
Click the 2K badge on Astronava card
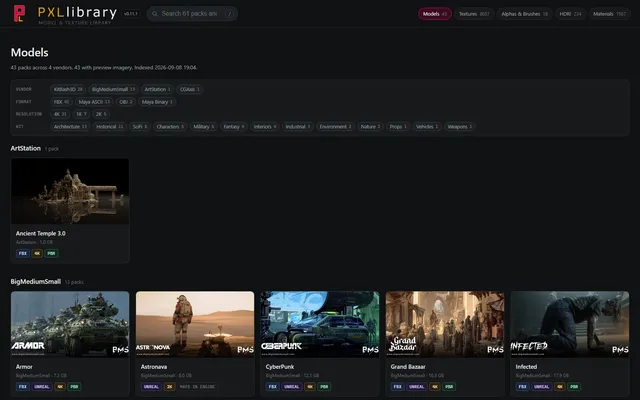pos(169,387)
